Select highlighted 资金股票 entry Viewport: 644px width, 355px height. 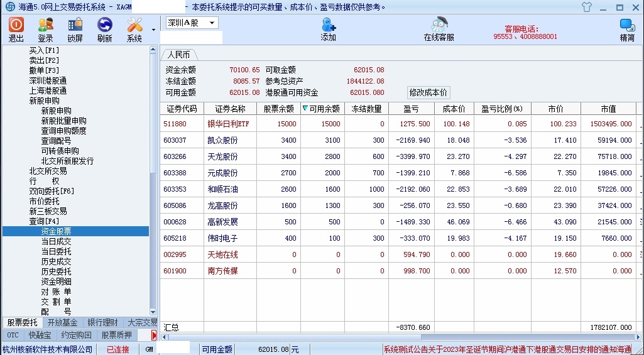75,231
